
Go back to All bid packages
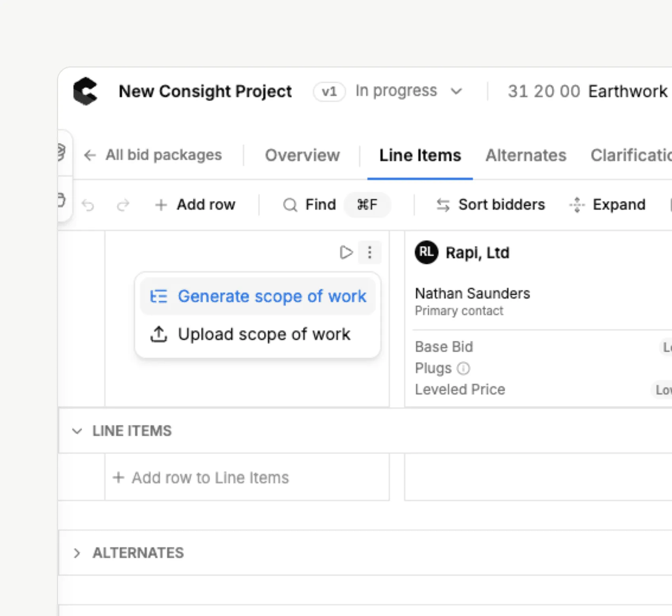153,155
